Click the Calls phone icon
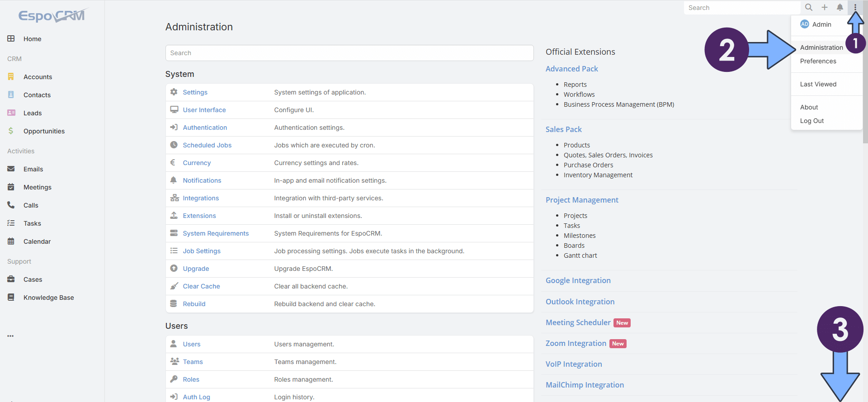The width and height of the screenshot is (868, 402). (x=11, y=205)
